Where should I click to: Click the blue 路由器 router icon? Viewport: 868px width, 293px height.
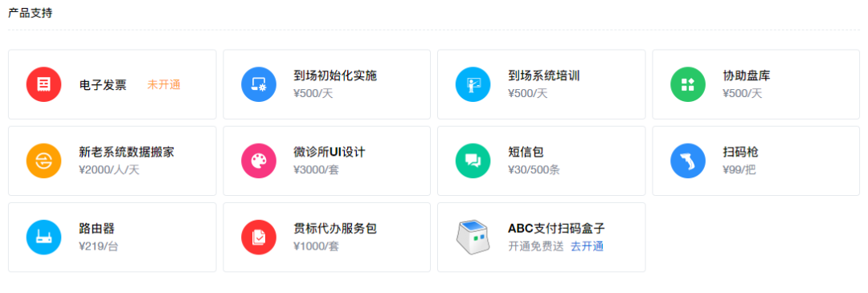pos(43,237)
